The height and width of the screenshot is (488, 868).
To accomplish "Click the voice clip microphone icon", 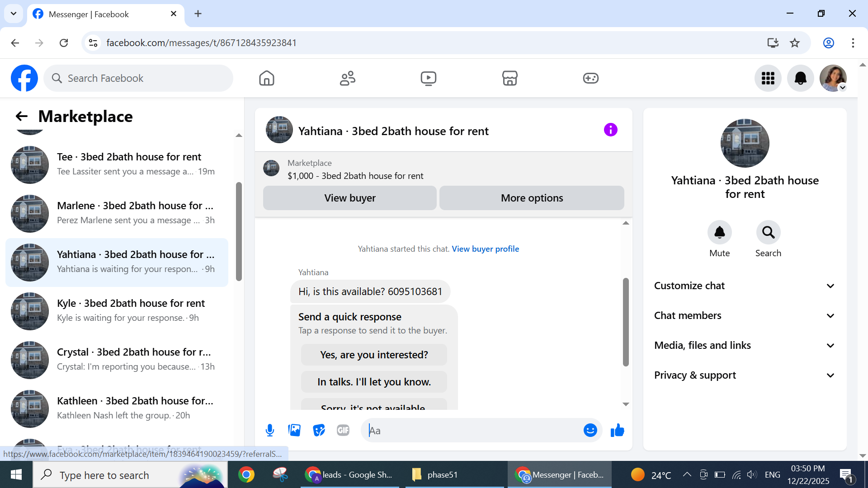I will point(270,431).
